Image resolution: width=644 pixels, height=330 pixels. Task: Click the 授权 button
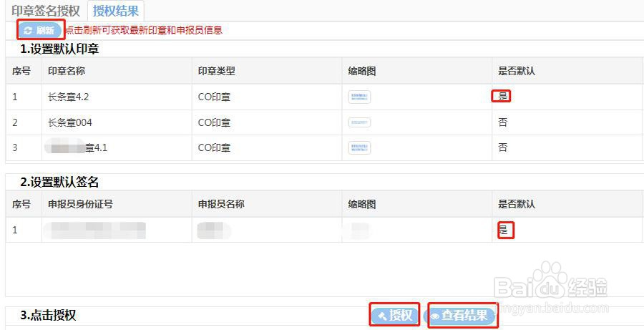tap(395, 316)
